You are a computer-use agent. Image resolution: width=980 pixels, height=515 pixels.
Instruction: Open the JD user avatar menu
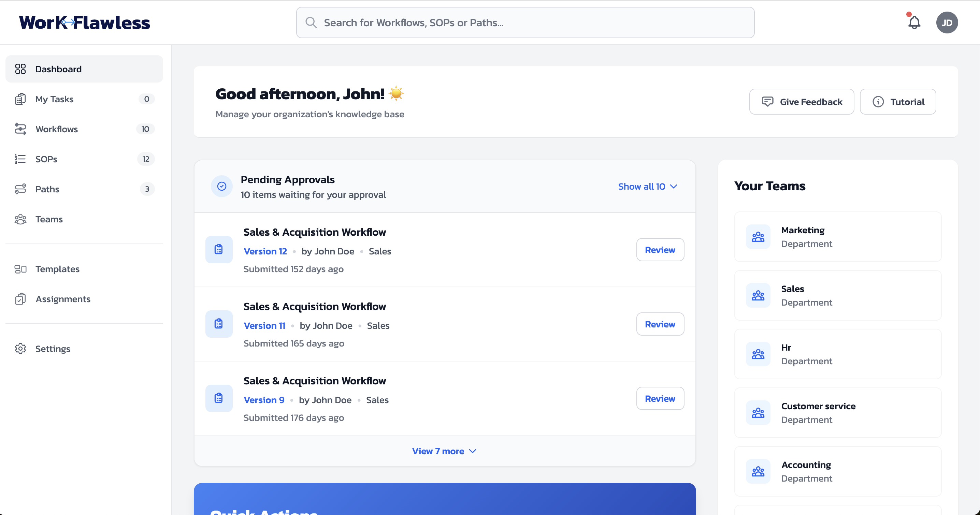947,23
